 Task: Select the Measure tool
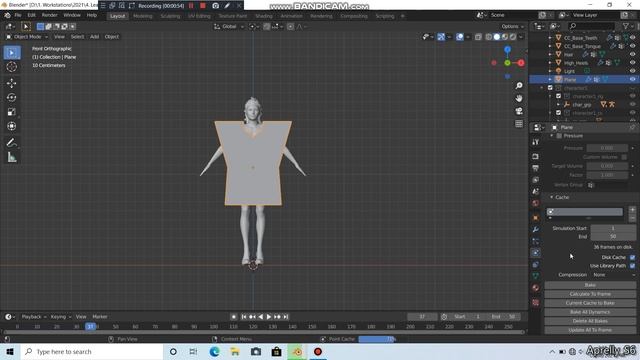click(x=11, y=157)
